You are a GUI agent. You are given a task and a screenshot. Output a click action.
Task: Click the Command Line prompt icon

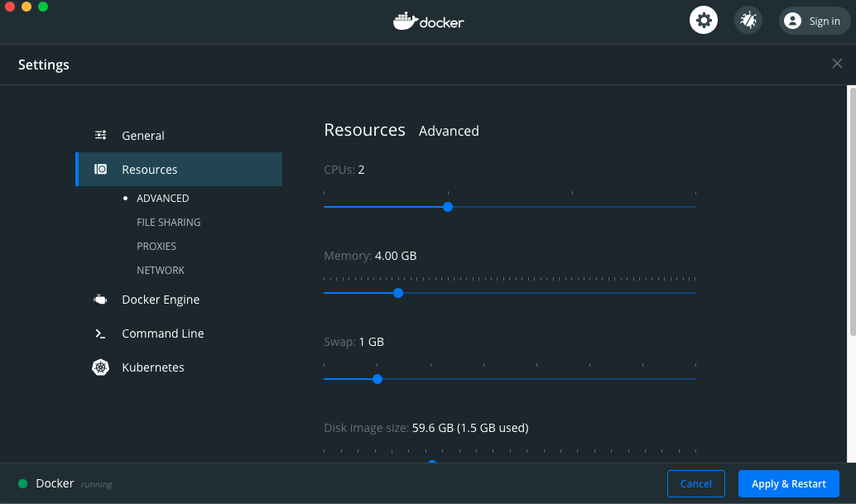click(100, 334)
